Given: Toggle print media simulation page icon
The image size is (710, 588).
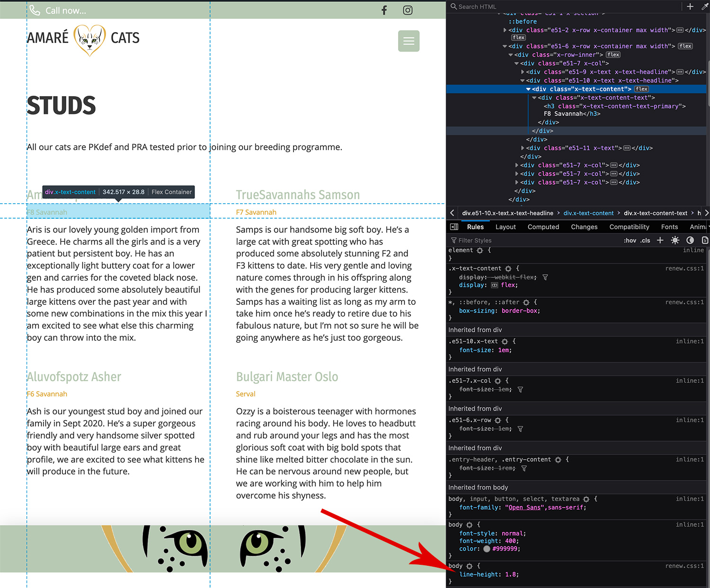Looking at the screenshot, I should [x=705, y=241].
